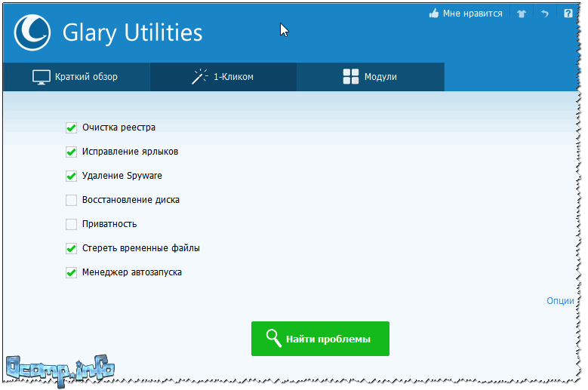Click the Мне нравится link text

pos(473,14)
